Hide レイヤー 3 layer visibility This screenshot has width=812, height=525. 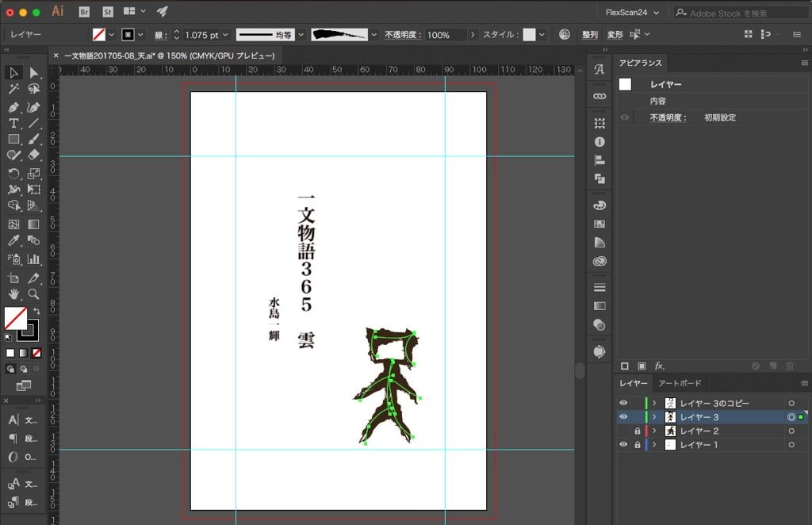(623, 417)
